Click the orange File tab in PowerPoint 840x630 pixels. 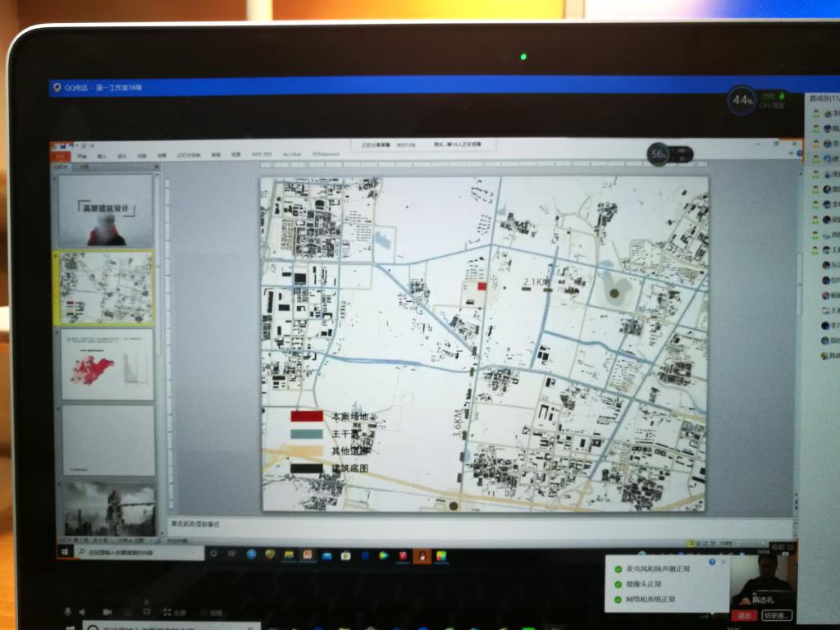point(61,155)
